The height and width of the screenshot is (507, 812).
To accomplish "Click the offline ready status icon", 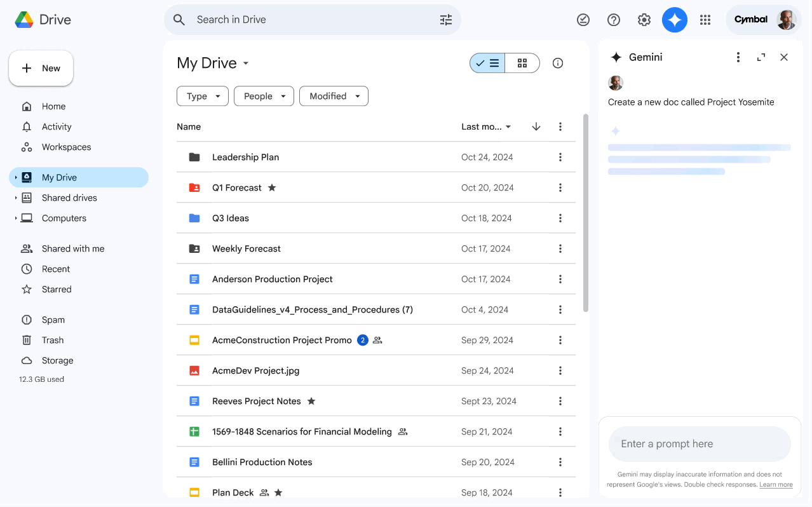I will click(x=583, y=20).
